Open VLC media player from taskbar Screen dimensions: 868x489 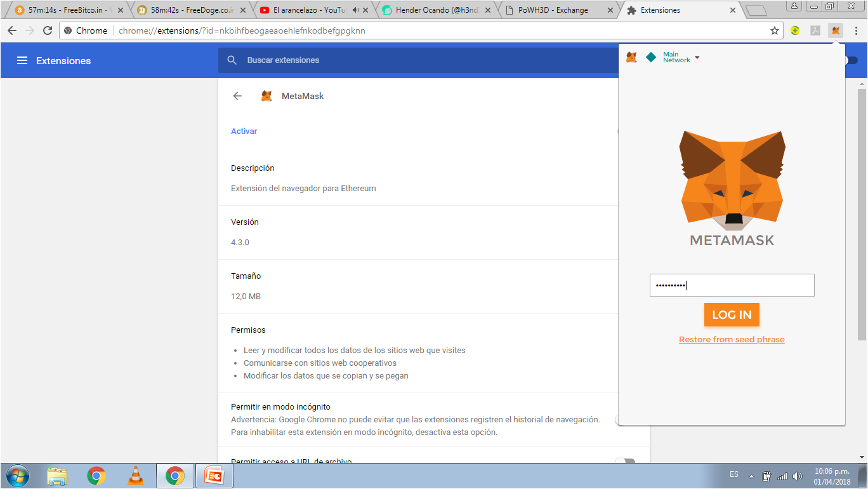pyautogui.click(x=135, y=476)
